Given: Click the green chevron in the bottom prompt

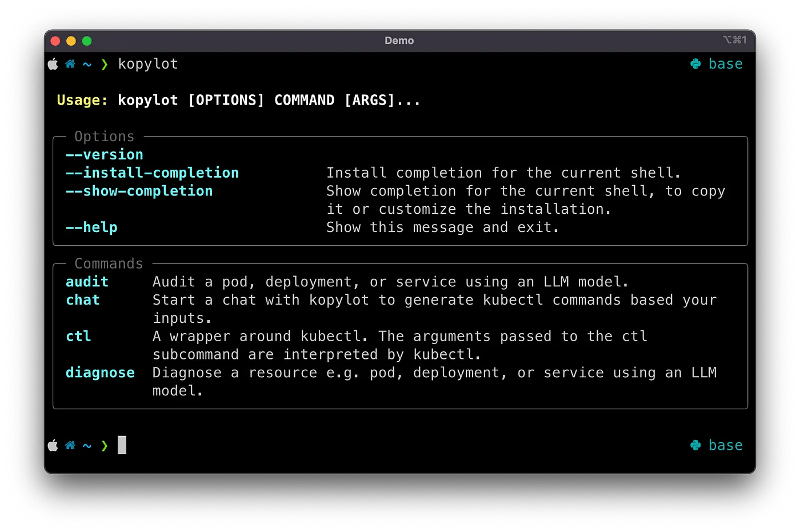Looking at the screenshot, I should (105, 445).
